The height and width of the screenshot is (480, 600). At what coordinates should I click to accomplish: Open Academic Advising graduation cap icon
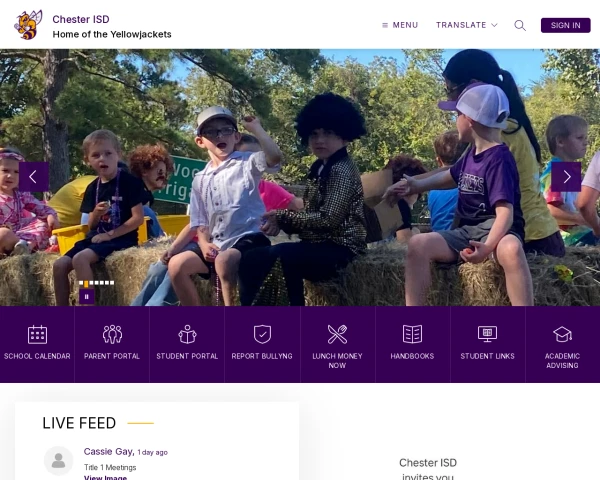(562, 334)
